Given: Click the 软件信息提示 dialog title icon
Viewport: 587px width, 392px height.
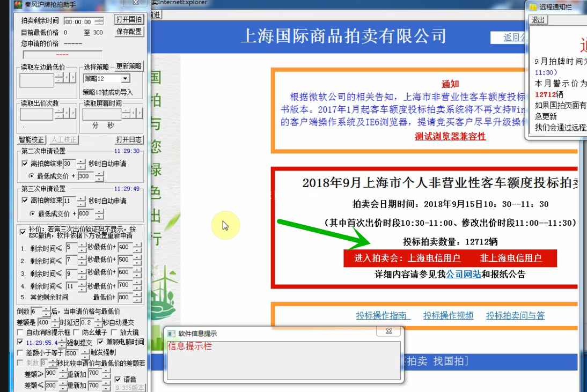Looking at the screenshot, I should 172,333.
